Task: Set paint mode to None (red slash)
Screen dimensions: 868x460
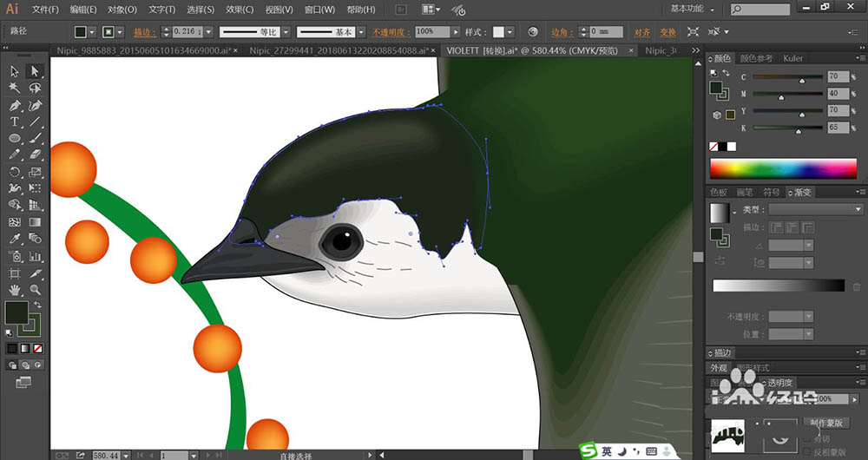Action: 37,348
